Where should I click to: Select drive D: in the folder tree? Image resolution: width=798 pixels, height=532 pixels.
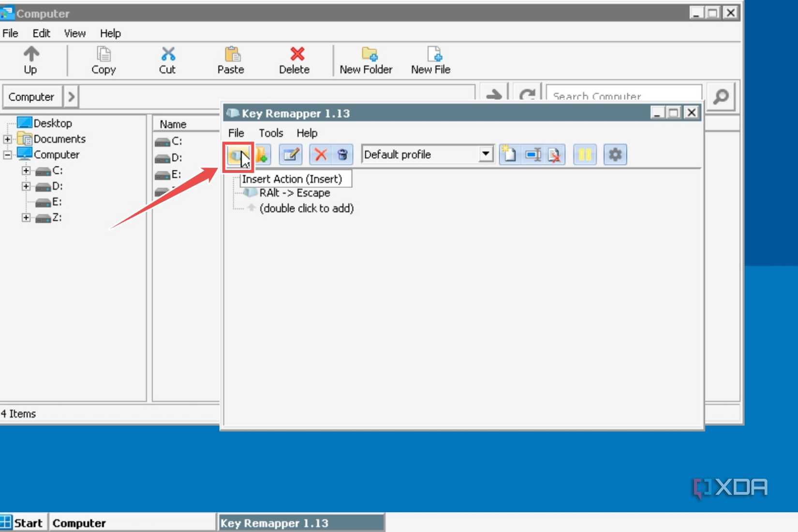tap(57, 186)
